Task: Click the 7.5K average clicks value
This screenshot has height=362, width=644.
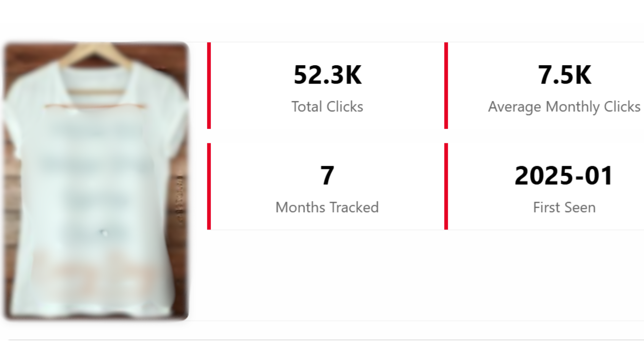Action: point(565,75)
